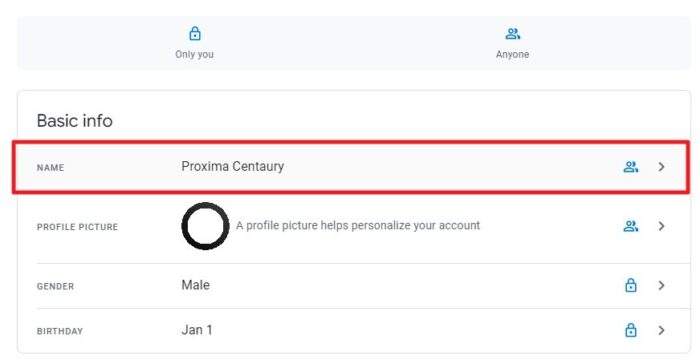
Task: Select the GENDER label
Action: [x=55, y=286]
